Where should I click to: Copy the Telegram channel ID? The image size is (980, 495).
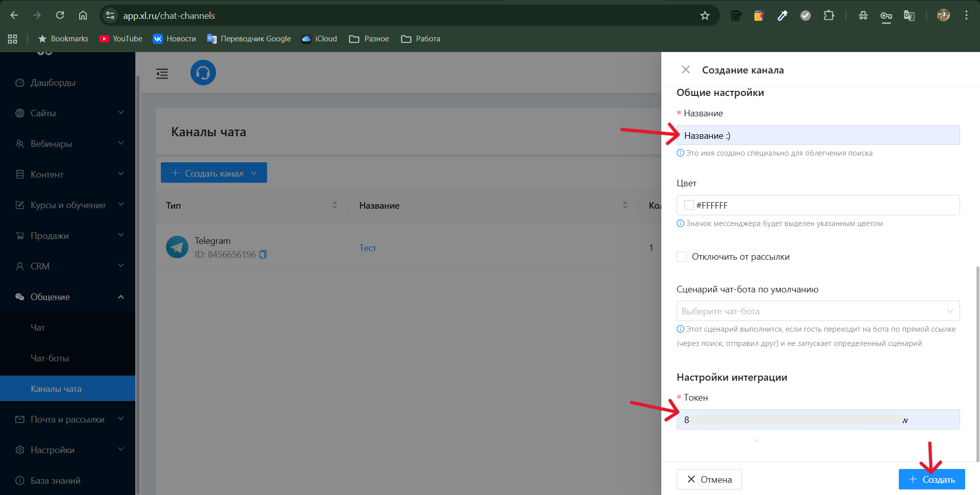pyautogui.click(x=263, y=255)
